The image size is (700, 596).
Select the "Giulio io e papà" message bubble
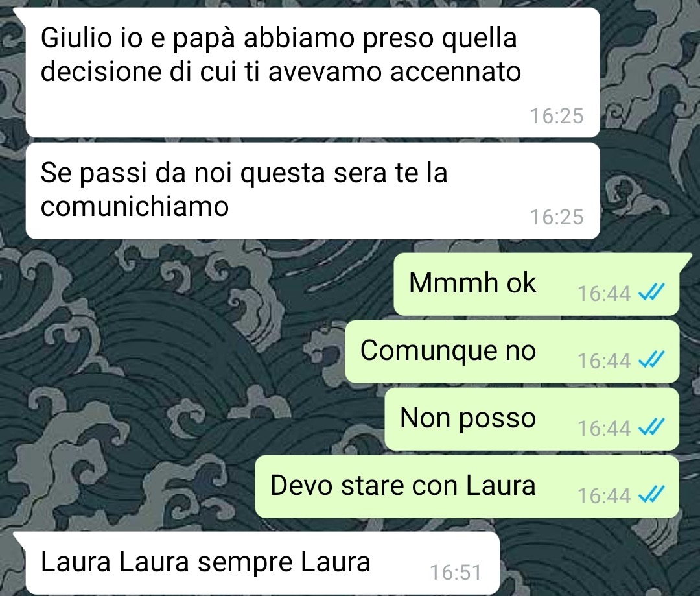click(312, 73)
